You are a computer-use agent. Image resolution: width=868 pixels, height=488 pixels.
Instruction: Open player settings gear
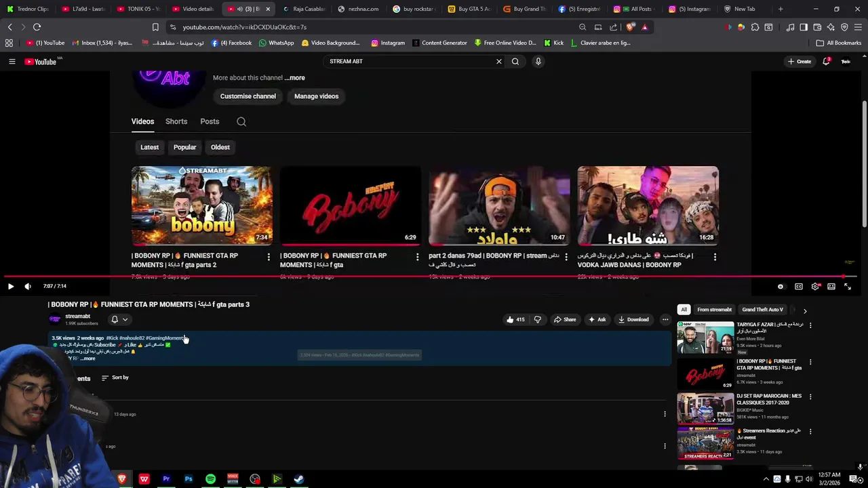pyautogui.click(x=815, y=287)
